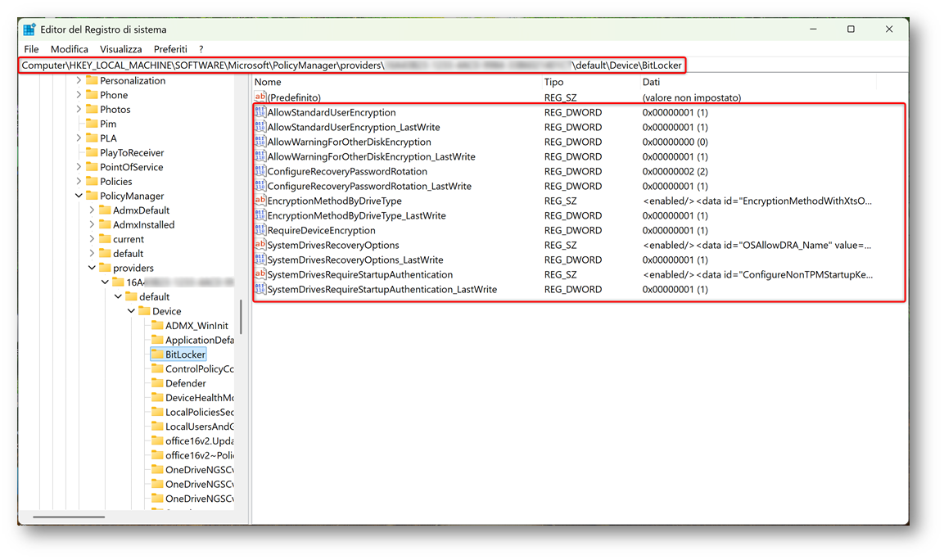944x560 pixels.
Task: Expand the AdmxInstalled tree node
Action: [93, 225]
